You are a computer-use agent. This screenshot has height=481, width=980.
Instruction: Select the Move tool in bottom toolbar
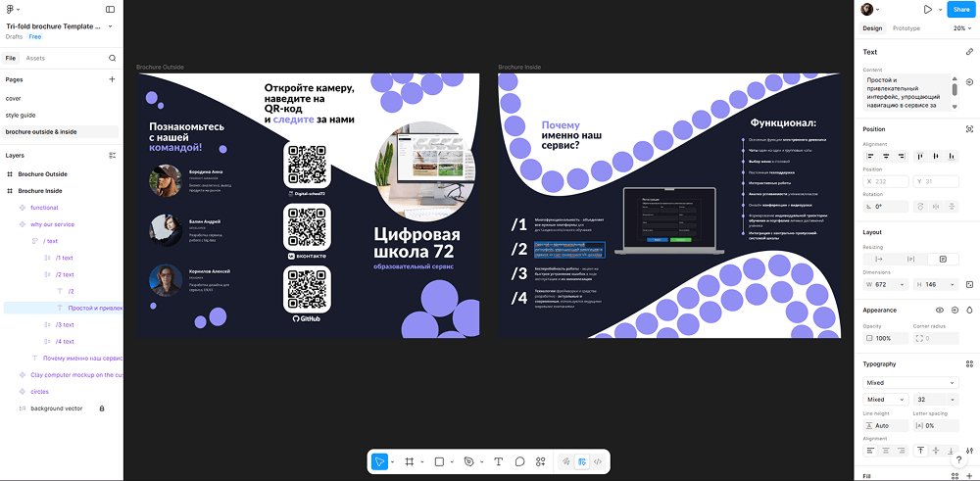click(x=378, y=461)
